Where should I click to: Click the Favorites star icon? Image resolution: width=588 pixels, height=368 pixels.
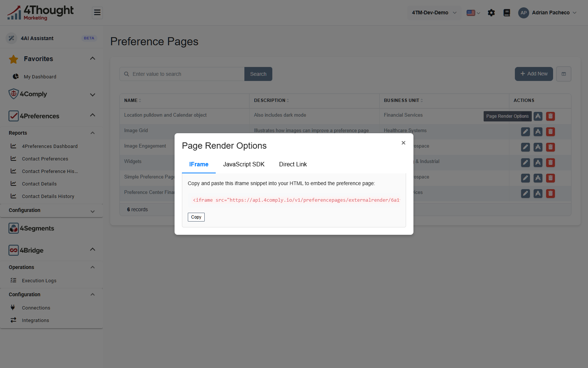14,59
